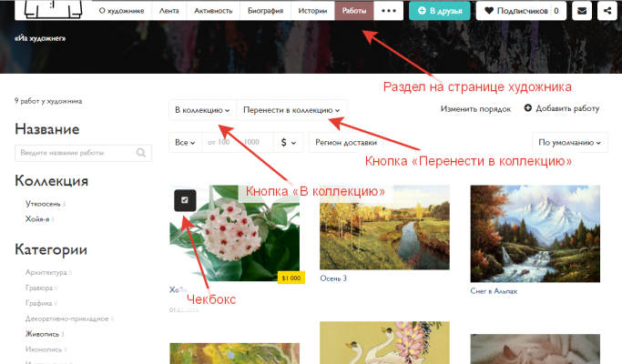This screenshot has width=622, height=364.
Task: Open the Перенести в коллекцию dropdown
Action: (291, 110)
